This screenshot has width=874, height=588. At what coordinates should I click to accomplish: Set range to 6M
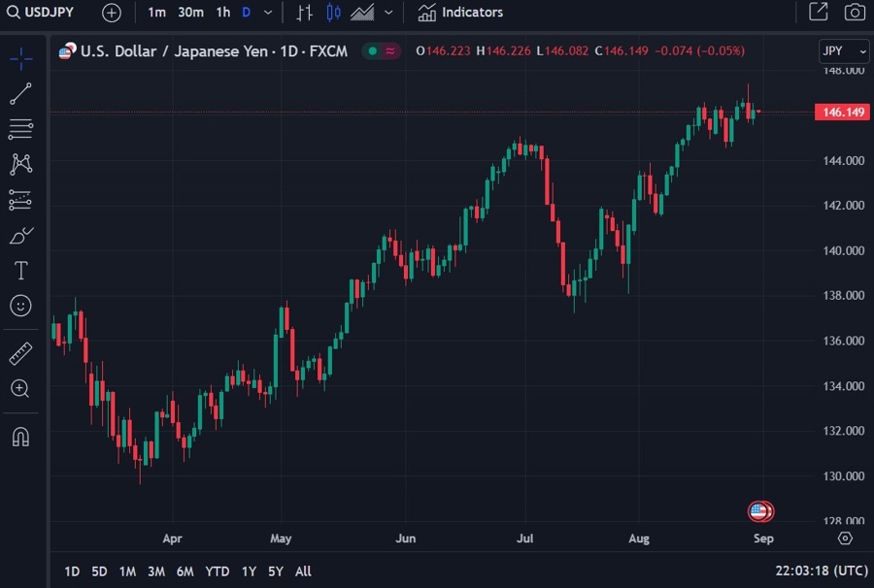[185, 572]
